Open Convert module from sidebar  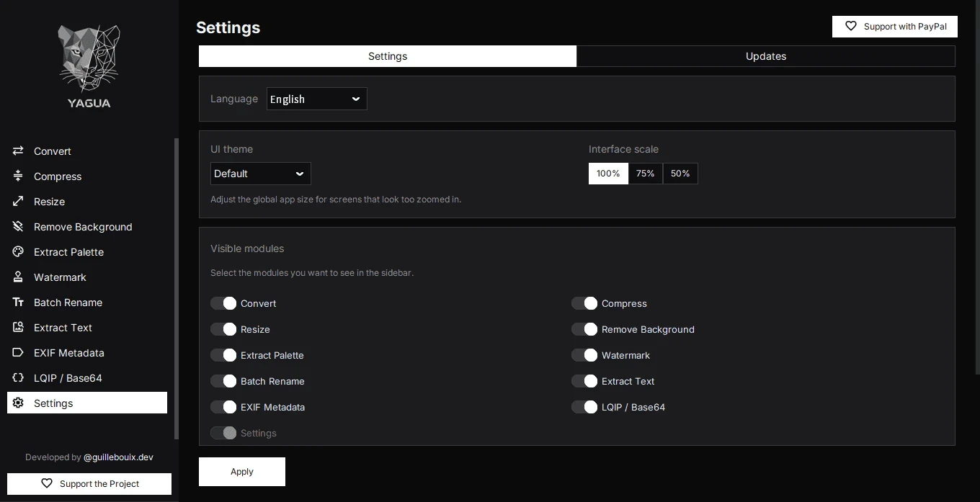87,151
